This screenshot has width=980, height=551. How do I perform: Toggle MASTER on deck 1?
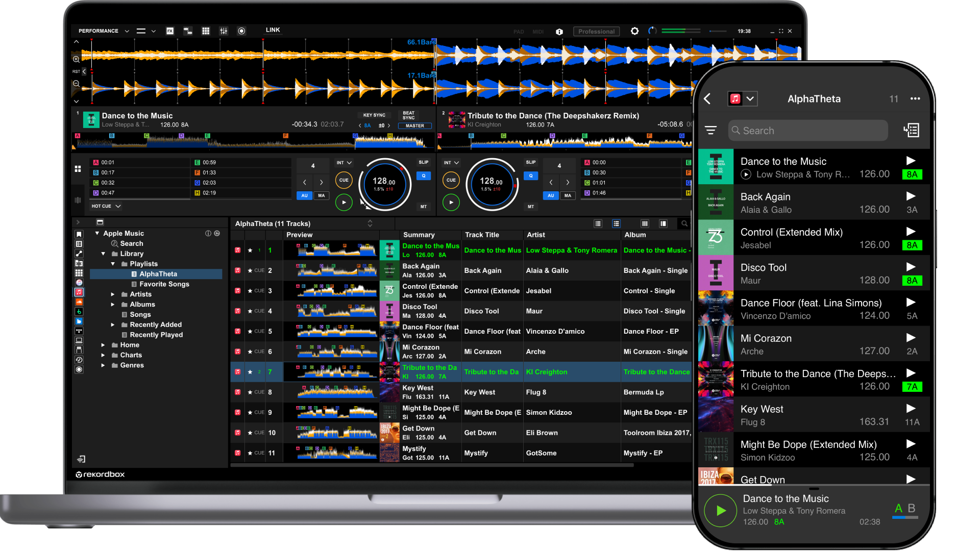click(415, 126)
